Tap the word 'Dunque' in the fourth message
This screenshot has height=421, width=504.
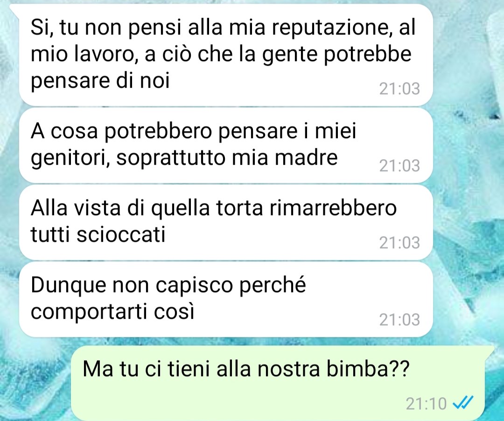pos(68,285)
